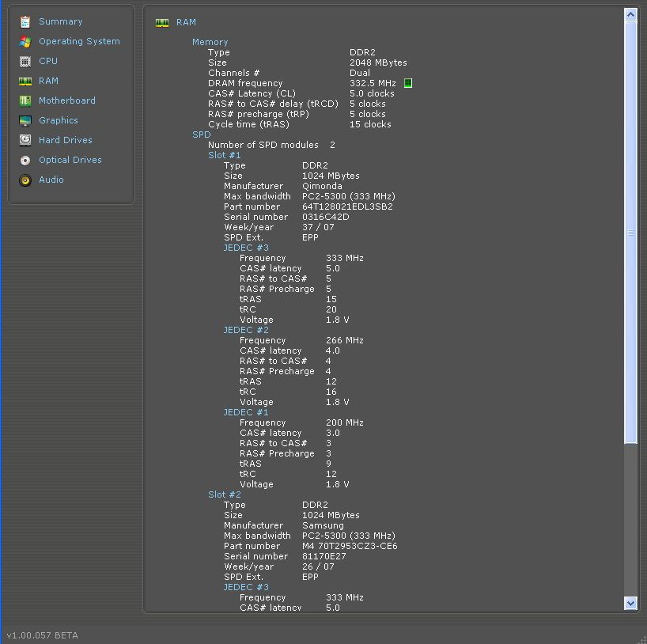The image size is (647, 644).
Task: Select the CPU chip icon
Action: pos(25,61)
